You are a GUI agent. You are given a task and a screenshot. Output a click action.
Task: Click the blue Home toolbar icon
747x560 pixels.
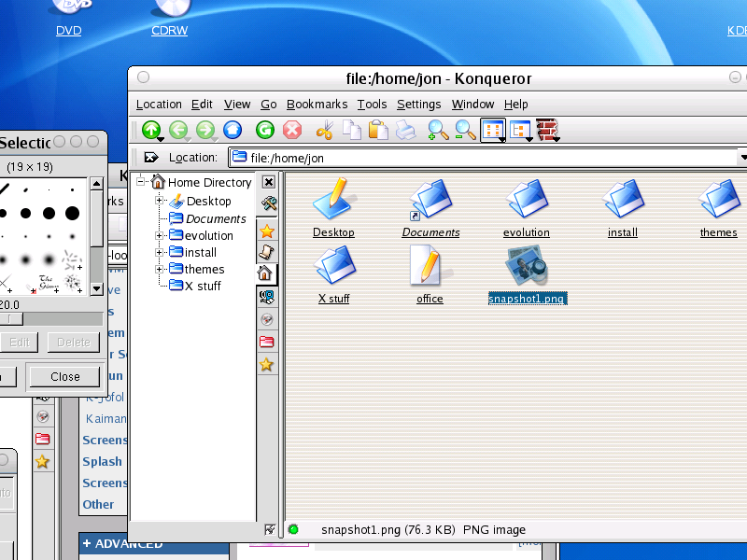point(233,130)
